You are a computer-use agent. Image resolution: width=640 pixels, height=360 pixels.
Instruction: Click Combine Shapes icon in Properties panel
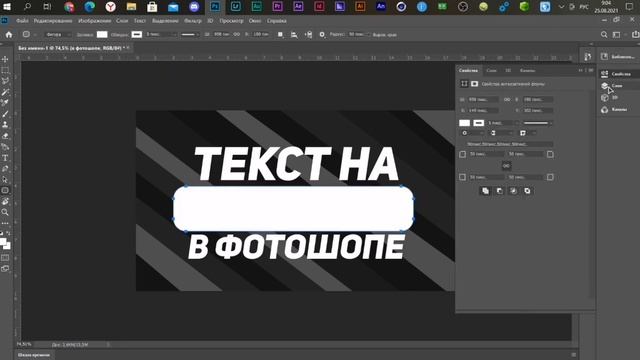pyautogui.click(x=485, y=191)
